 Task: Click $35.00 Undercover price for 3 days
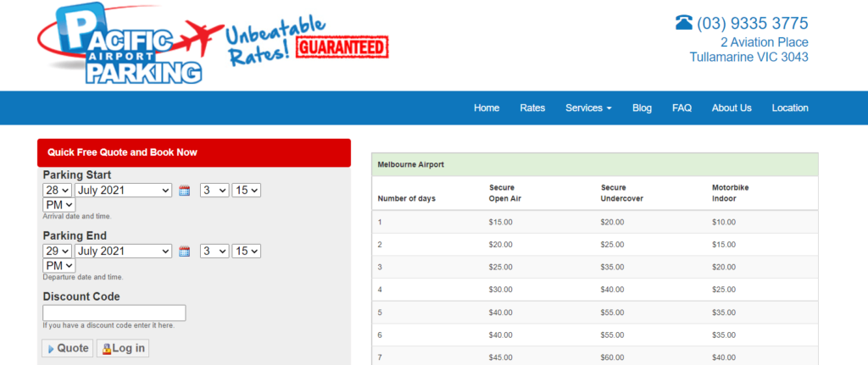[x=612, y=267]
